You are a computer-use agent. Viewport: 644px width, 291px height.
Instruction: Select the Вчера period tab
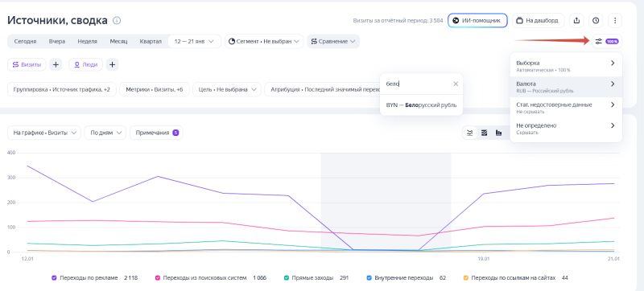click(x=57, y=41)
